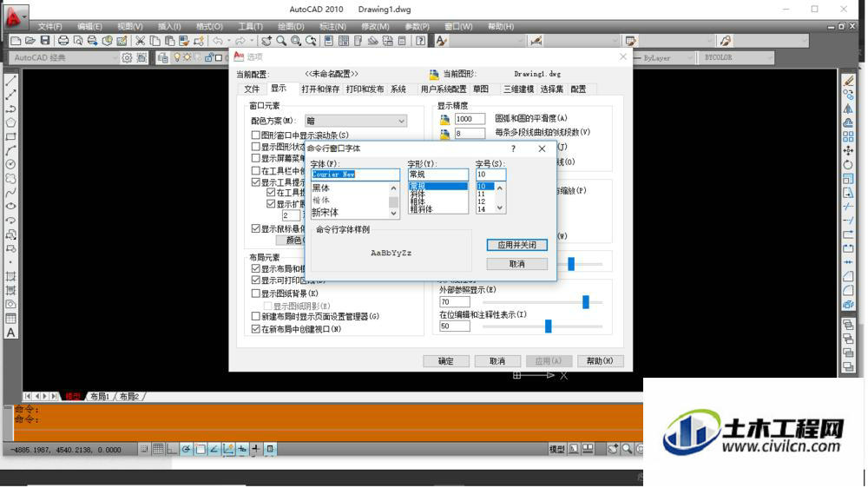Click 帮助(H) button in Options
This screenshot has height=488, width=868.
(600, 361)
